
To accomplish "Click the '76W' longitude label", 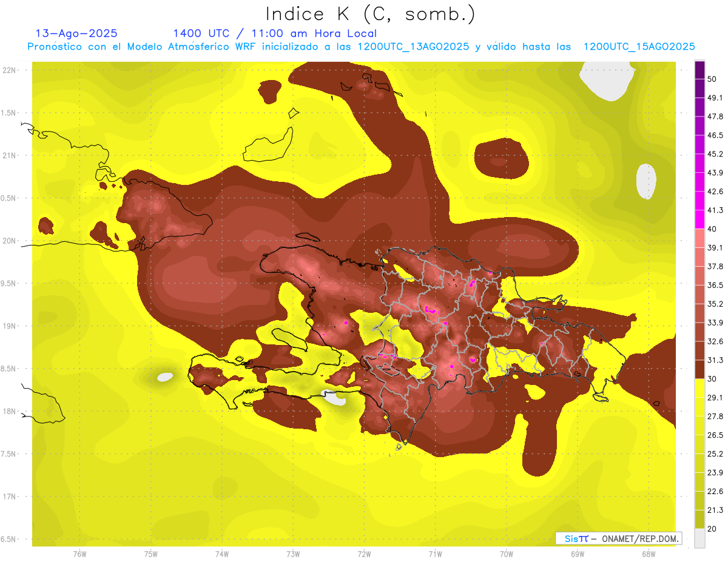I will point(79,554).
